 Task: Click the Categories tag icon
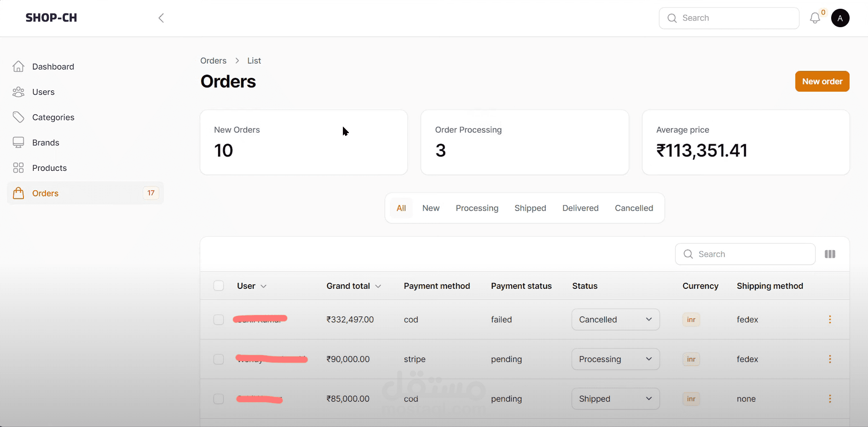point(18,117)
